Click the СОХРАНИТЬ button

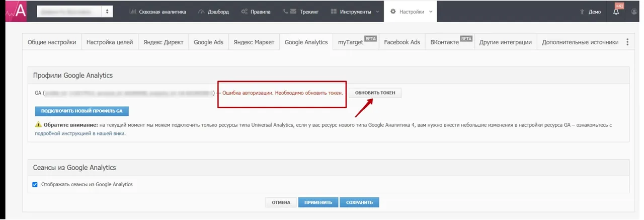[359, 202]
